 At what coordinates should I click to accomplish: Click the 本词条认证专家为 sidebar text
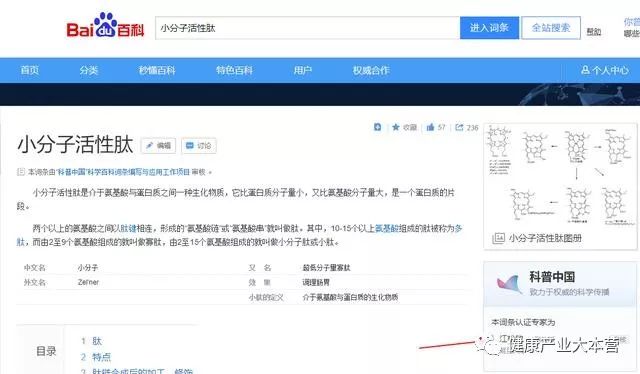[523, 322]
